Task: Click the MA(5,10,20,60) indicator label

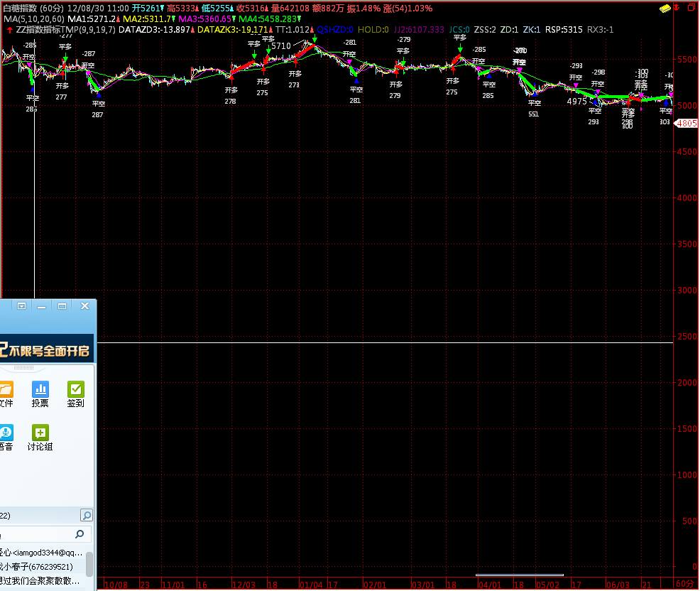Action: (33, 19)
